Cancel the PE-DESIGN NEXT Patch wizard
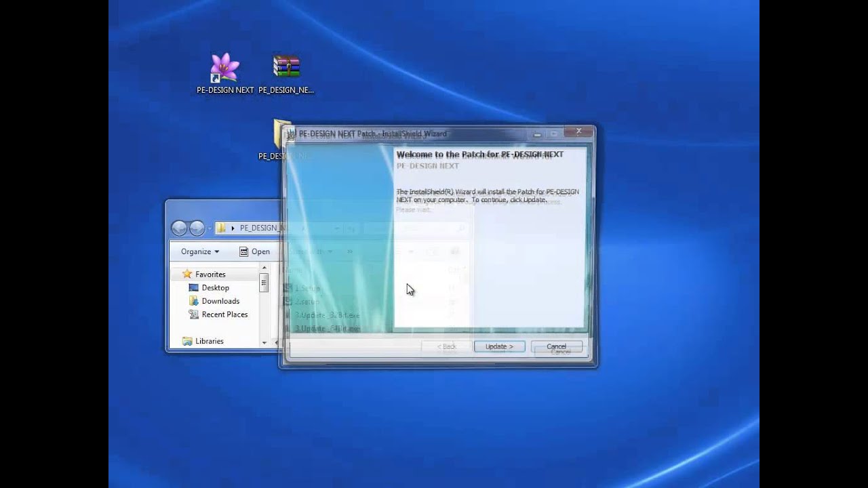Viewport: 868px width, 488px height. 556,346
